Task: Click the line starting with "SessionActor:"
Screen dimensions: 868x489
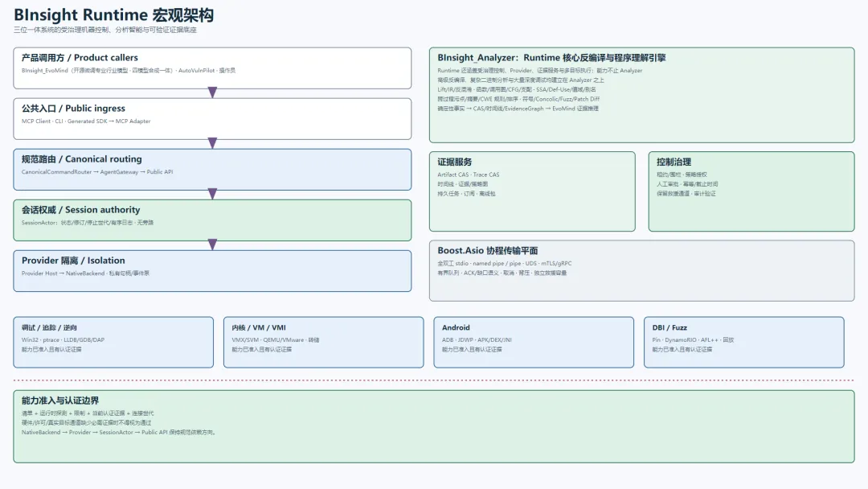Action: 88,223
